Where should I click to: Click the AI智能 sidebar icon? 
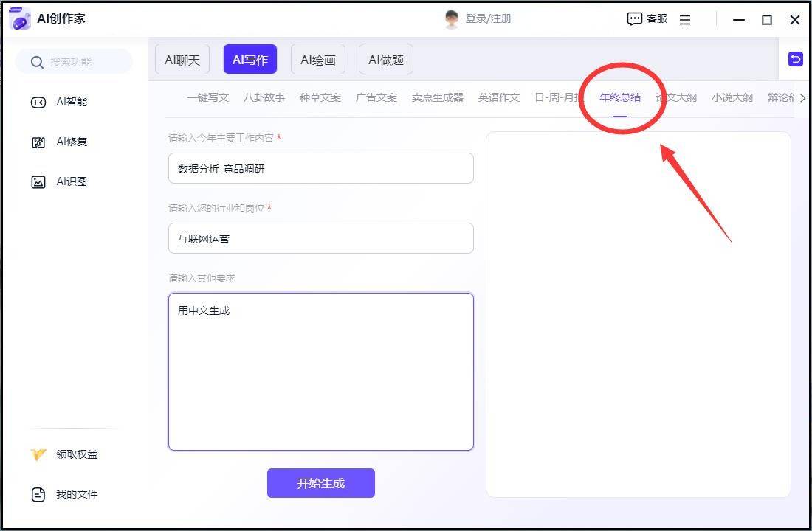pyautogui.click(x=38, y=103)
